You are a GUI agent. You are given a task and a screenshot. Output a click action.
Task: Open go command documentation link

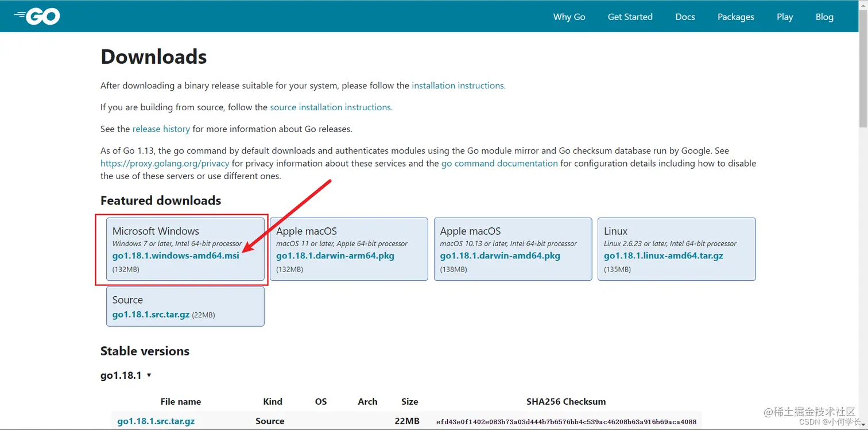pos(499,163)
